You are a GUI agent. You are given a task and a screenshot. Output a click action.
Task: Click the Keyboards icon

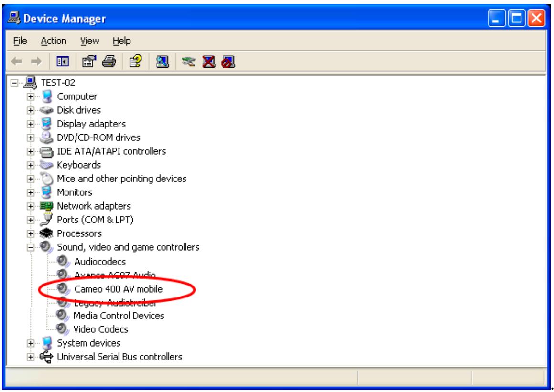46,165
